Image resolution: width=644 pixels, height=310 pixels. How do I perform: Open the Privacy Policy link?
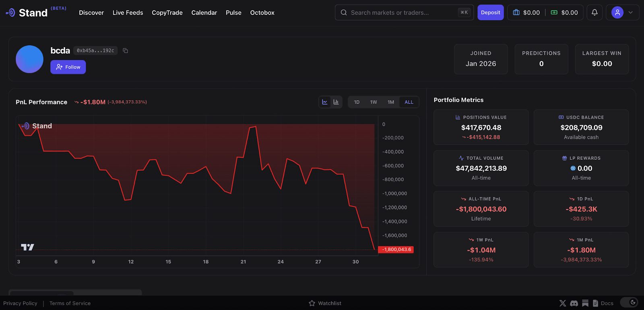(x=20, y=303)
